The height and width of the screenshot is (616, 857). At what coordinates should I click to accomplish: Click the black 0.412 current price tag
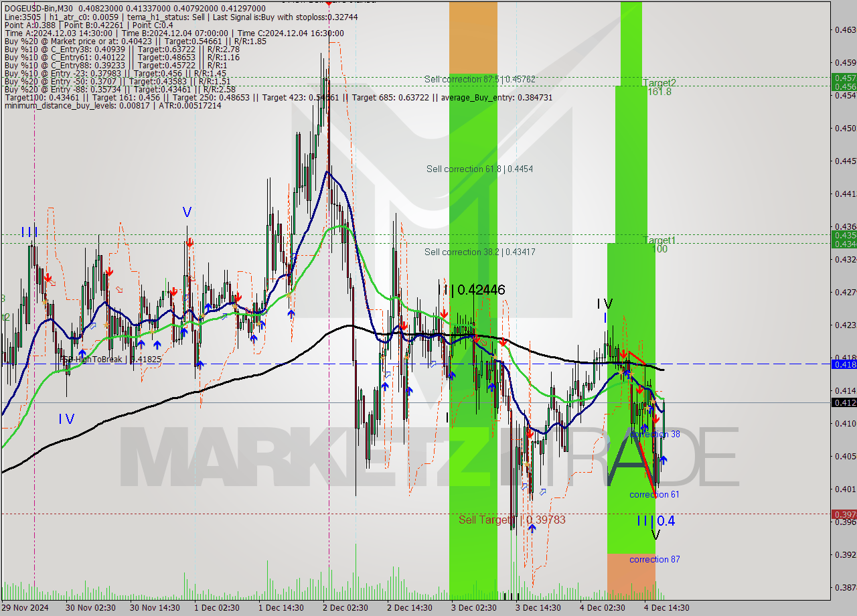844,402
